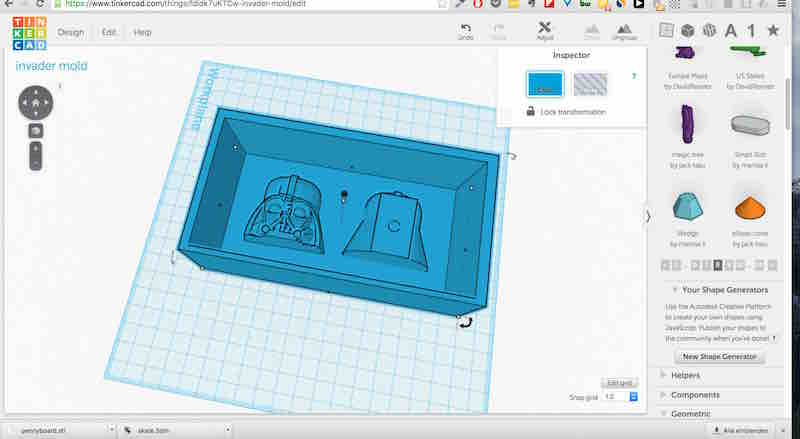Viewport: 800px width, 439px height.
Task: Click Show all downloads button
Action: pos(741,430)
